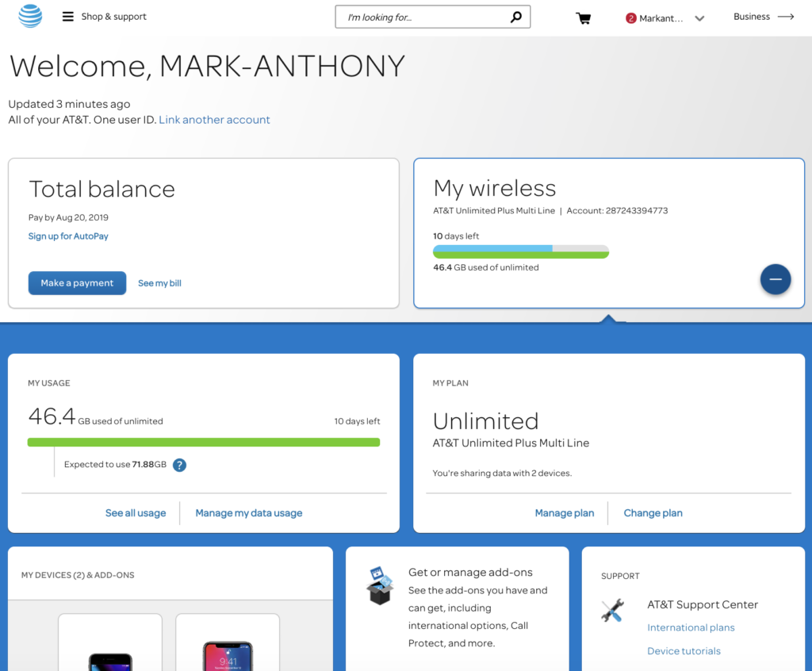
Task: Click the green My Usage progress bar
Action: click(204, 442)
